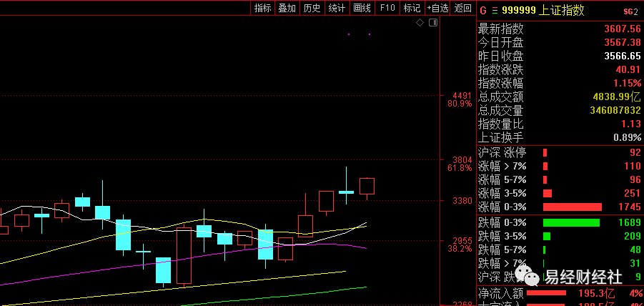Select the 总成交量 value 346087832
The width and height of the screenshot is (644, 306).
coord(615,110)
